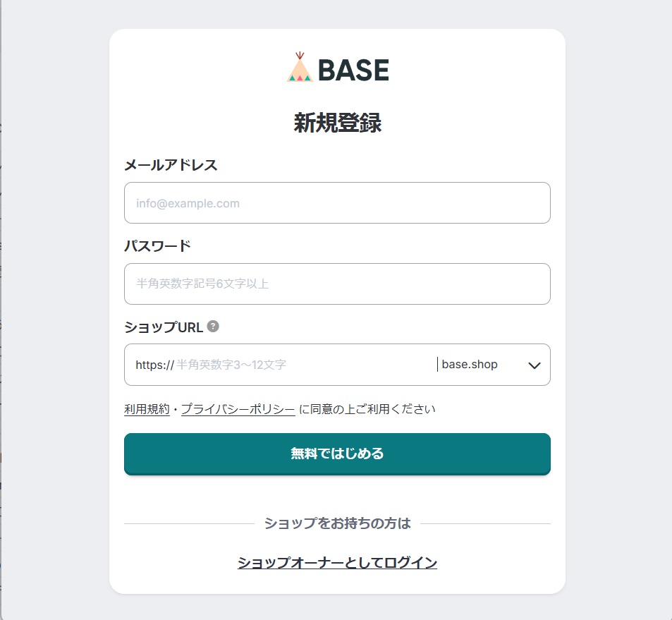Open the プライバシーポリシー link
Viewport: 672px width, 620px height.
click(x=238, y=409)
